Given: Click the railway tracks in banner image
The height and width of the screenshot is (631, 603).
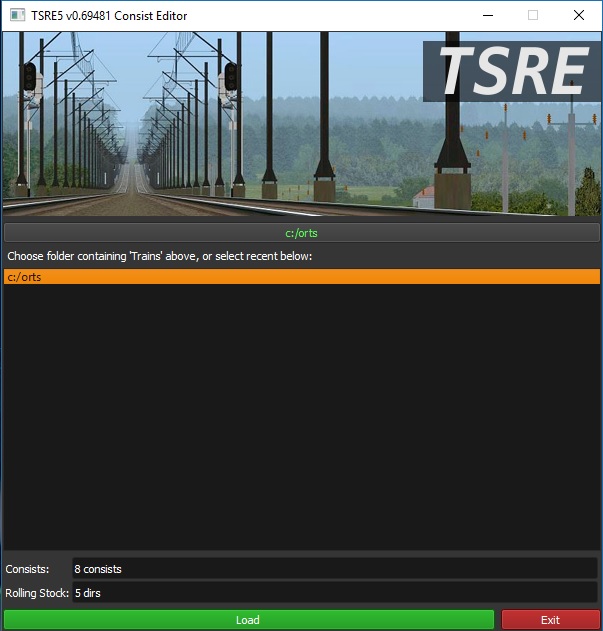Looking at the screenshot, I should 130,190.
